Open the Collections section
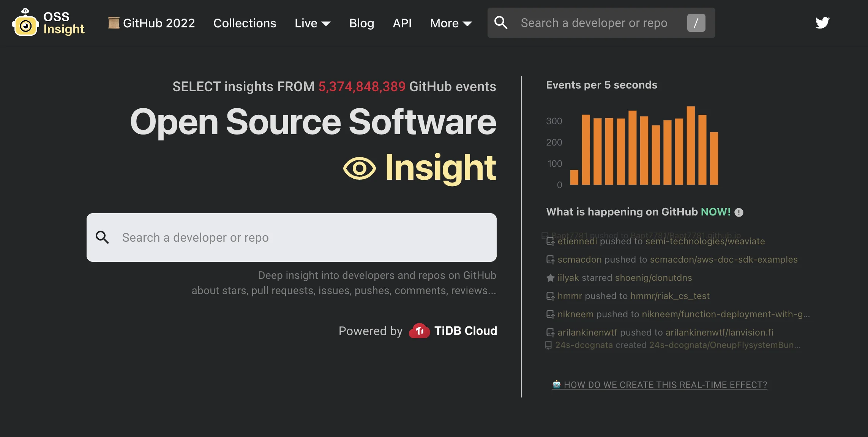 pyautogui.click(x=245, y=23)
